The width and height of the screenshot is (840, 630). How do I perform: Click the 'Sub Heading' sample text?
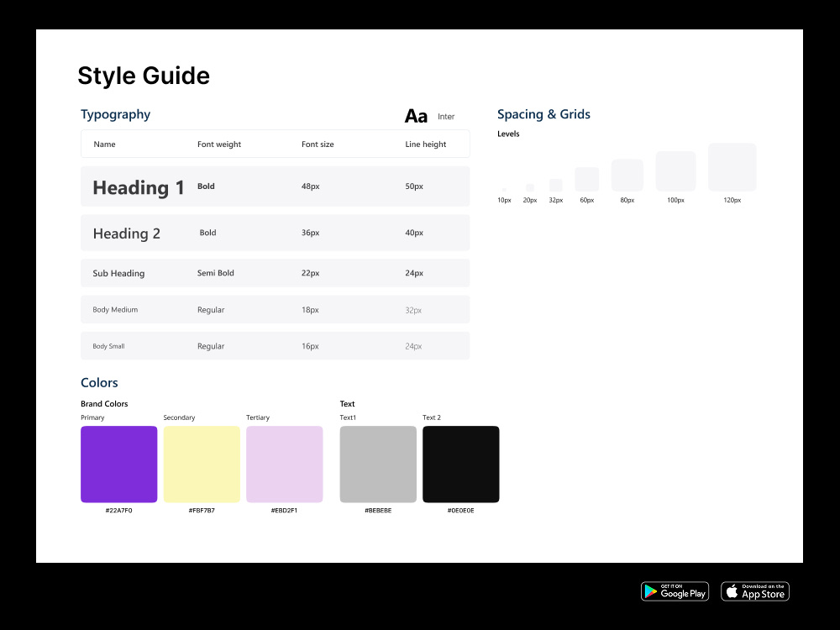(x=118, y=273)
